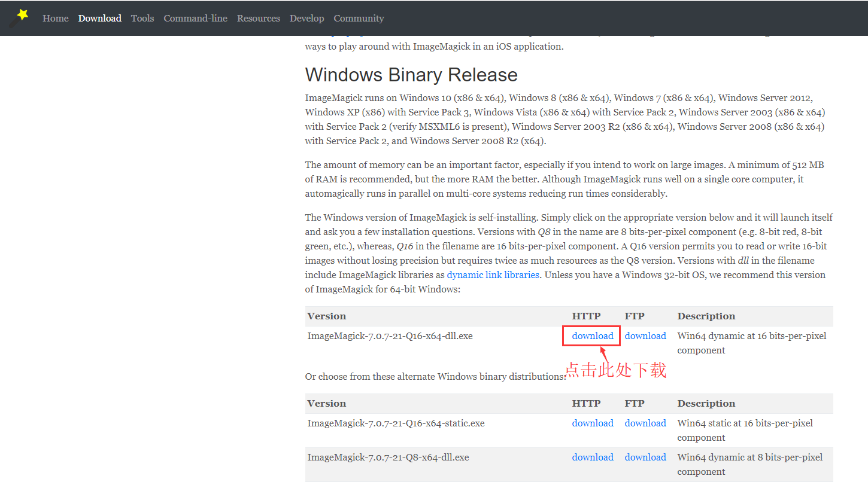The image size is (868, 485).
Task: Download Q16-x64-dll.exe via HTTP link
Action: (592, 336)
